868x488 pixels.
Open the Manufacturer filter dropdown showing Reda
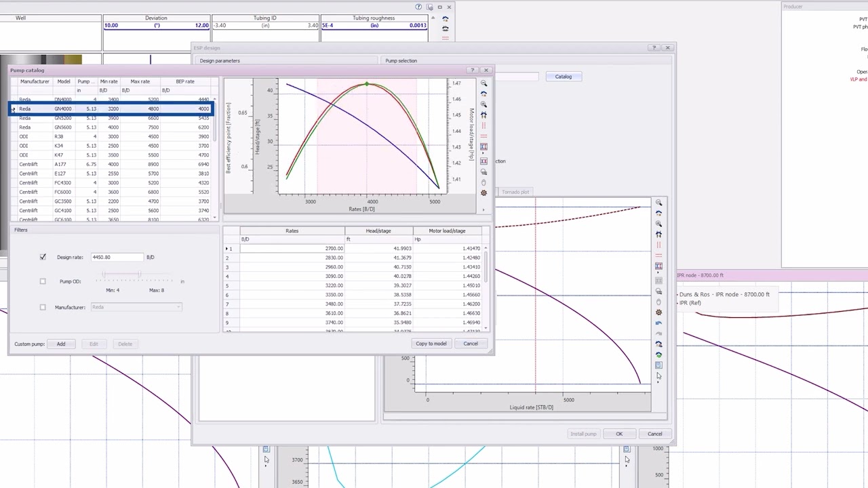click(136, 307)
